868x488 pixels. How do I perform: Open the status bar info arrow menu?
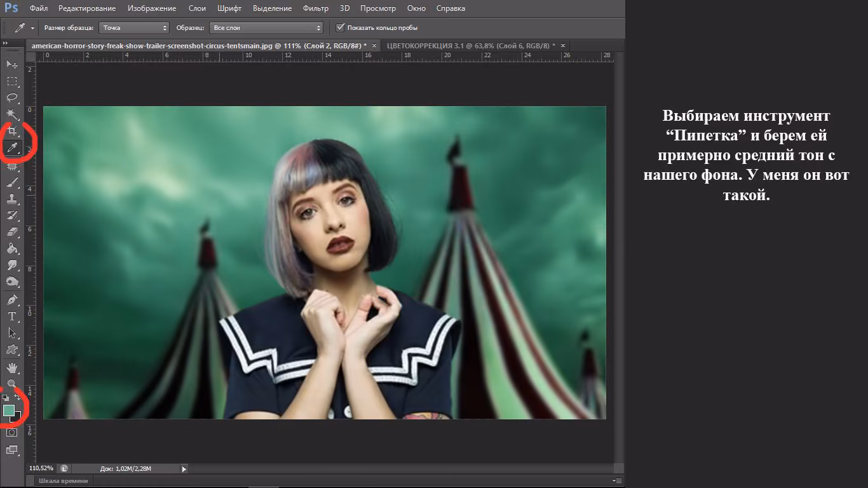point(184,469)
